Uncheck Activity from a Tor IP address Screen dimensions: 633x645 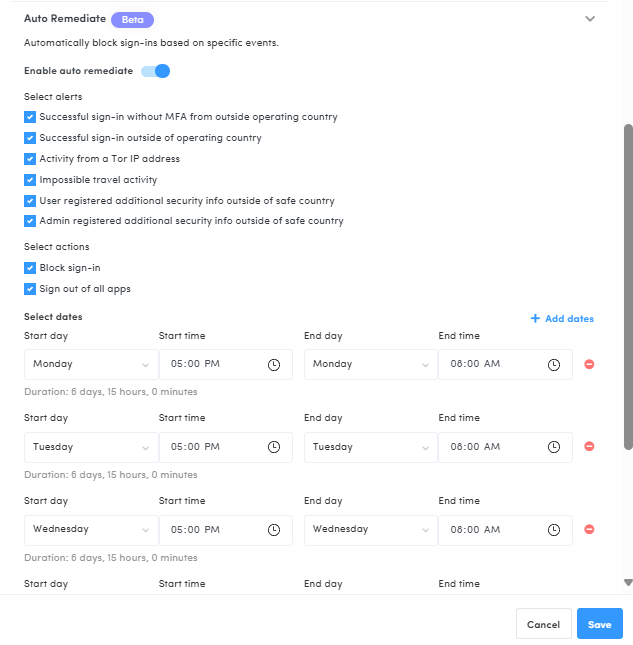tap(30, 159)
